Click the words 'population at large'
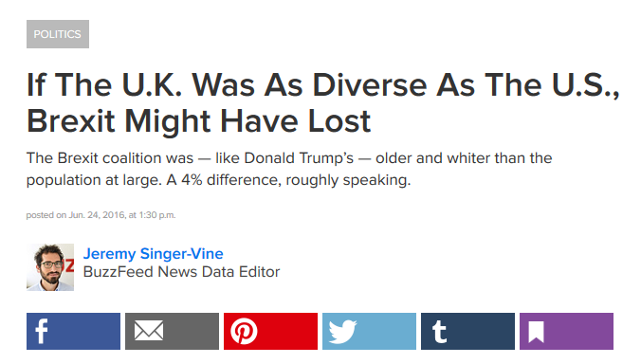 pos(94,180)
